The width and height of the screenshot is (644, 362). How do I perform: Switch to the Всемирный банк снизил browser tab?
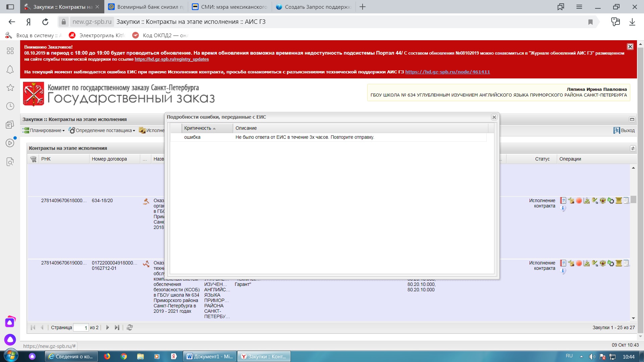click(147, 7)
